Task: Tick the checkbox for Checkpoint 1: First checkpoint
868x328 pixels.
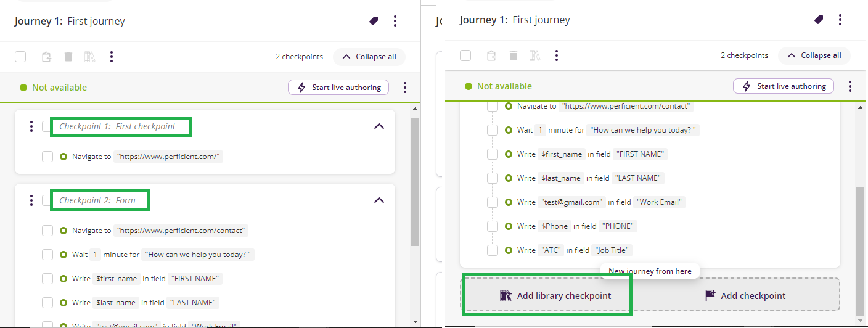Action: [47, 126]
